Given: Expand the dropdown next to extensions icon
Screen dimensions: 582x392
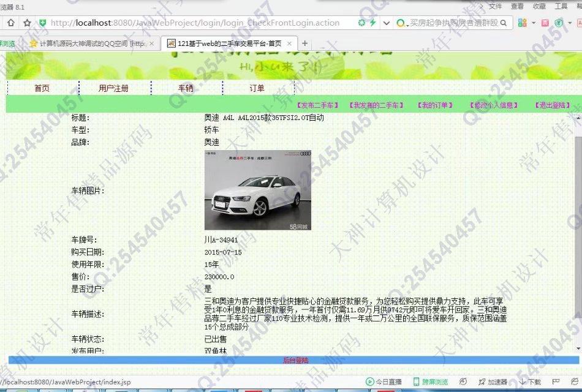Looking at the screenshot, I should [534, 23].
